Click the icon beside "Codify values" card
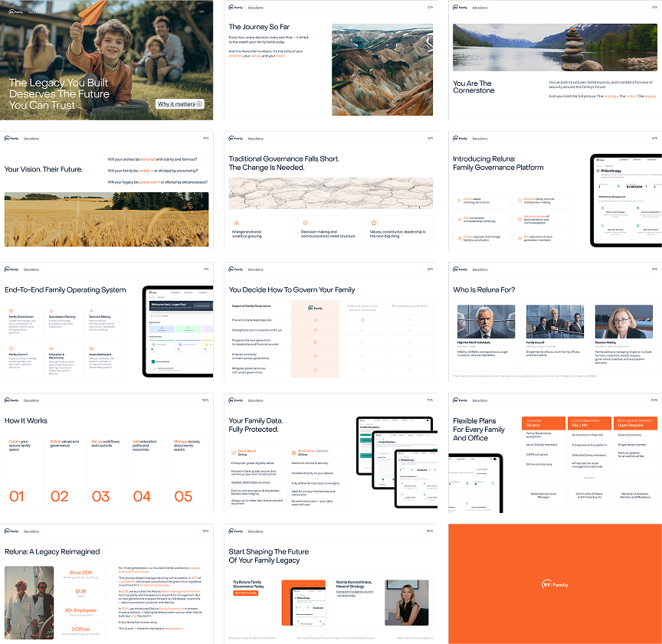This screenshot has width=662, height=644. tap(460, 201)
